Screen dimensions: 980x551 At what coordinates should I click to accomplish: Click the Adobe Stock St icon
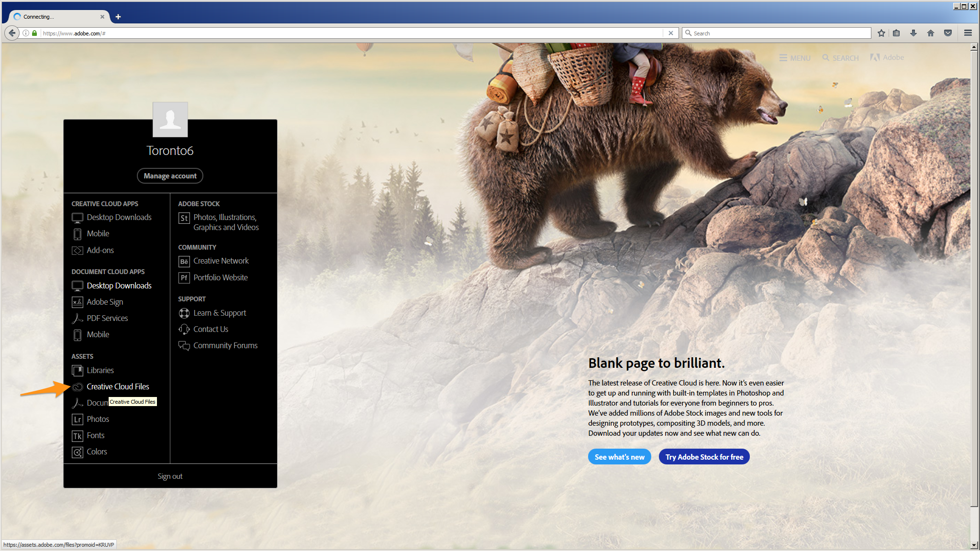(184, 218)
